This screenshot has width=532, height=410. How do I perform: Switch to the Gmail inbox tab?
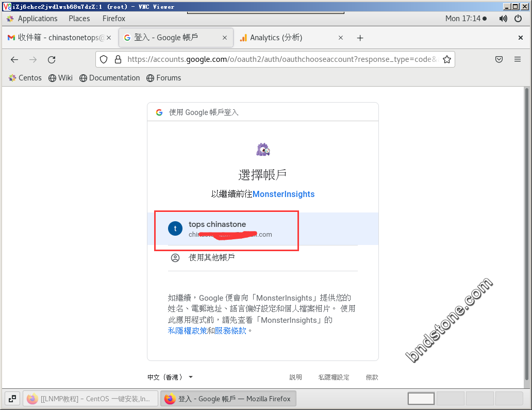[59, 38]
